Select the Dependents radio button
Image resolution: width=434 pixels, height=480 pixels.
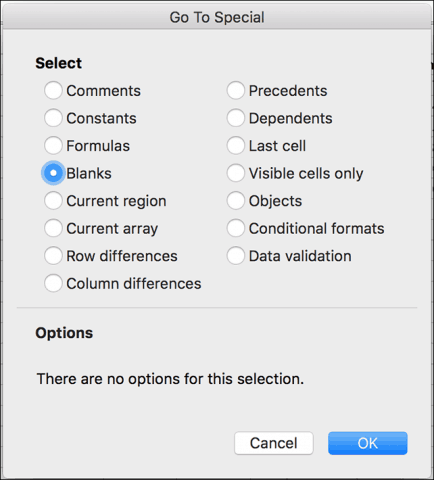236,118
